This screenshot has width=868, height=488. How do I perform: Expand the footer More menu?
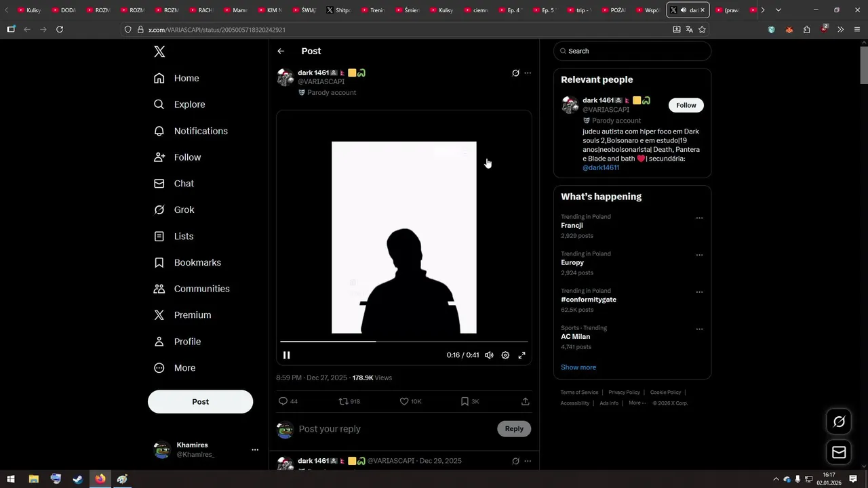point(636,403)
